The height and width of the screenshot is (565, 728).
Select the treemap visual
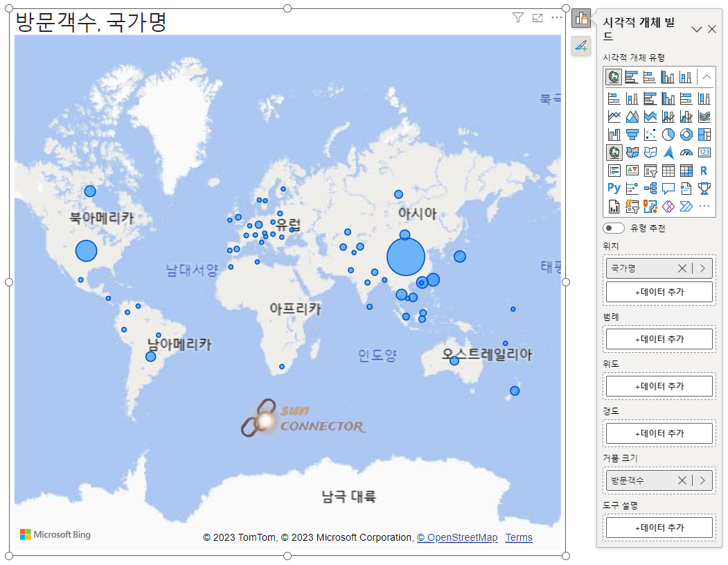tap(704, 134)
